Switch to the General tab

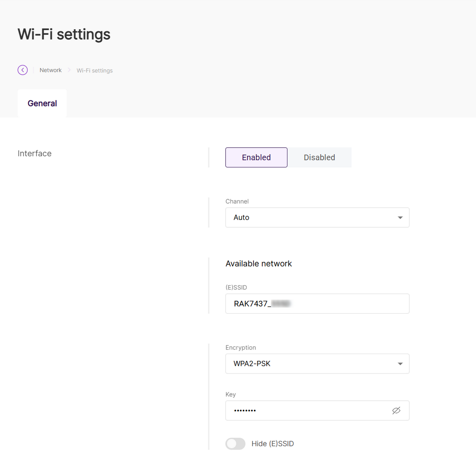(42, 103)
